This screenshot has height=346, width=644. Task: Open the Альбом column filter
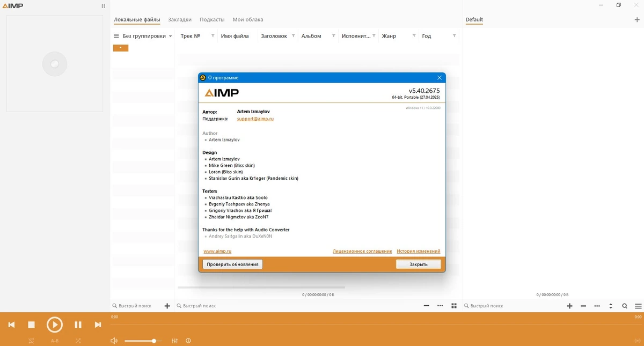[x=333, y=36]
